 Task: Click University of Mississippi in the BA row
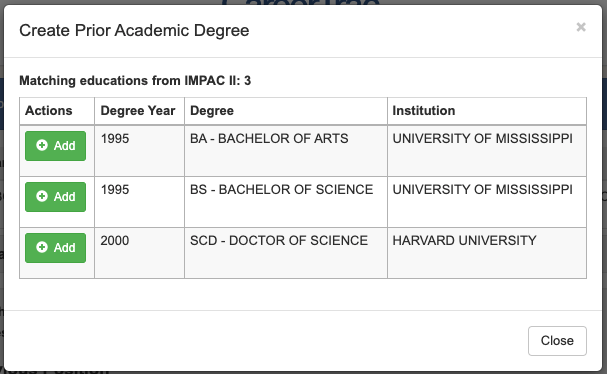tap(482, 139)
